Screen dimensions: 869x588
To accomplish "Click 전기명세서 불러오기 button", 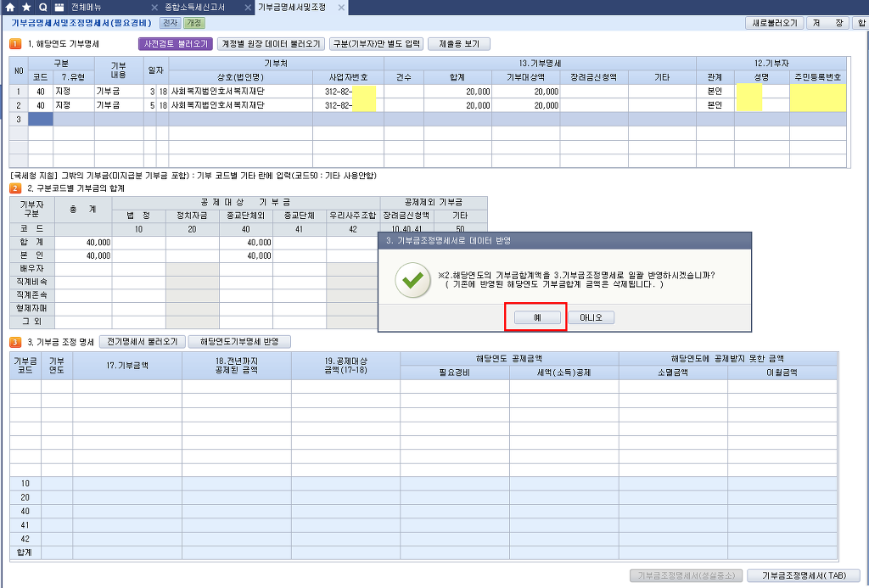I will click(x=143, y=342).
